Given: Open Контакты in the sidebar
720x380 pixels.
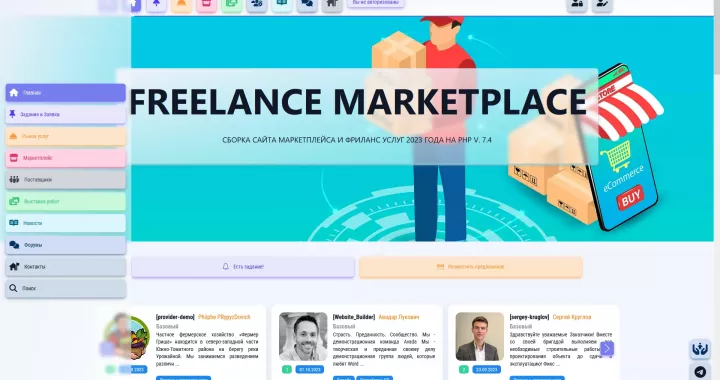Looking at the screenshot, I should [x=65, y=267].
